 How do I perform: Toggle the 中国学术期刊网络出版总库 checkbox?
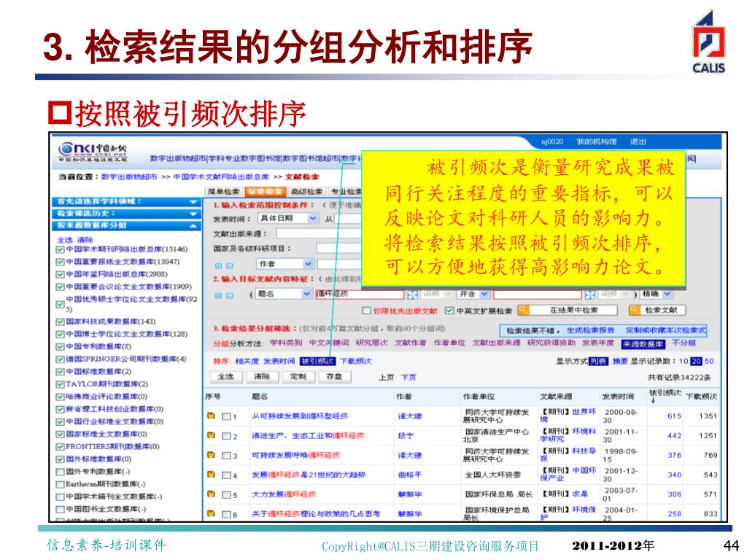pos(60,249)
